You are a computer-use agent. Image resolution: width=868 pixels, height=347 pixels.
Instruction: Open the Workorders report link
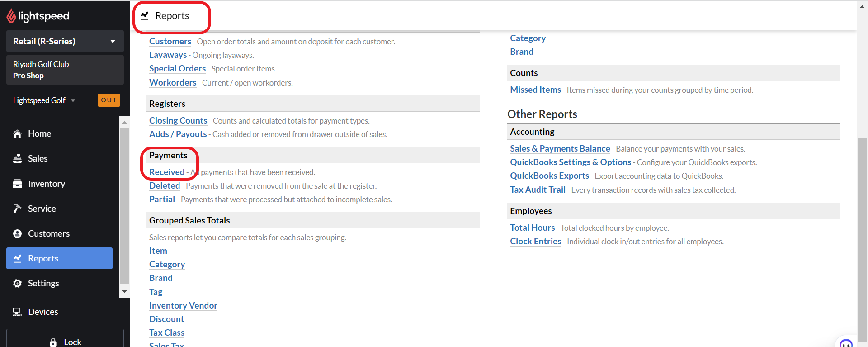173,82
